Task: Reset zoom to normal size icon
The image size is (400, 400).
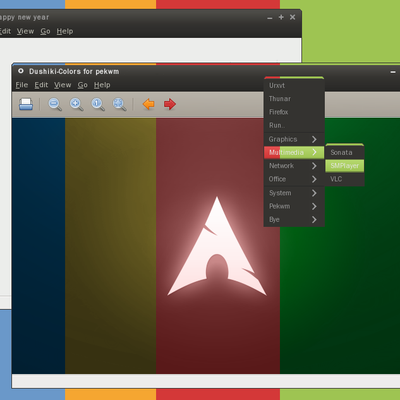Action: coord(98,104)
